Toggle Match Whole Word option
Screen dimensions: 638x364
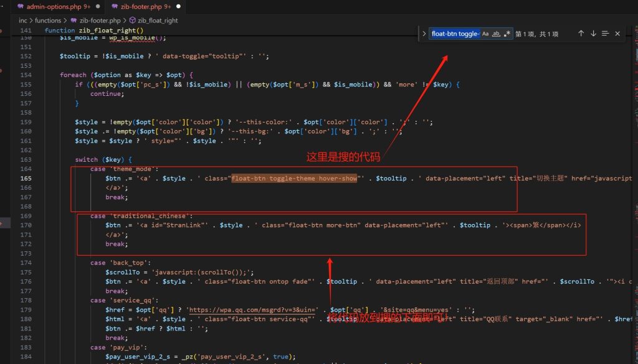[497, 34]
